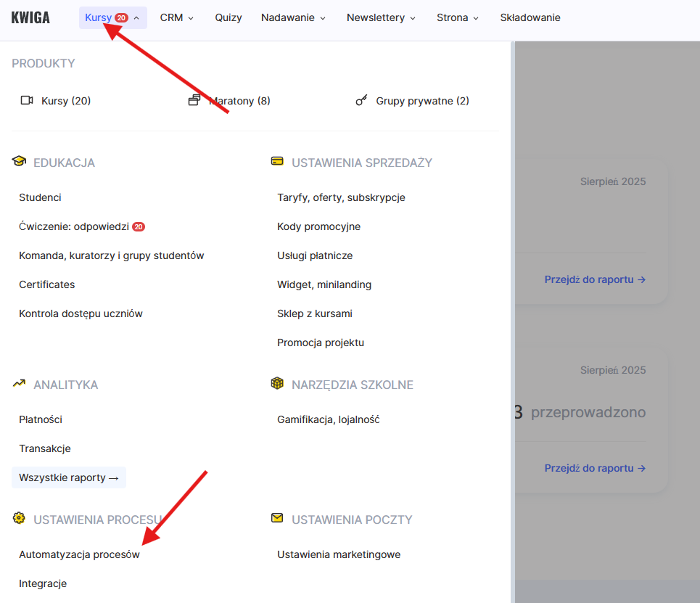Expand the CRM dropdown
Image resolution: width=700 pixels, height=603 pixels.
point(177,17)
